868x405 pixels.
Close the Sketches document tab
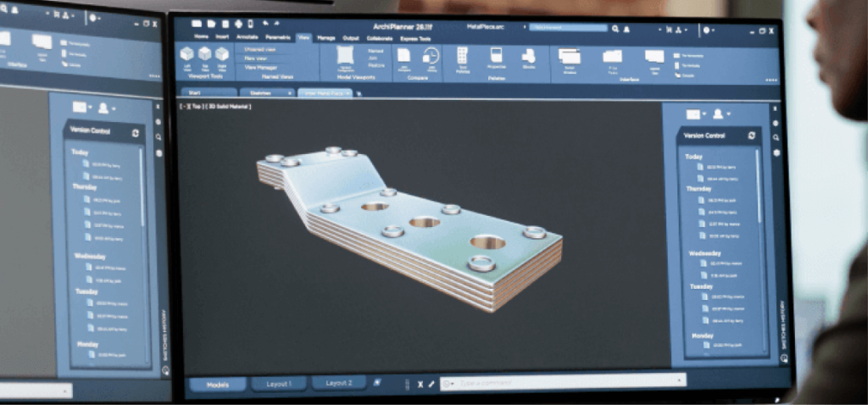click(290, 93)
